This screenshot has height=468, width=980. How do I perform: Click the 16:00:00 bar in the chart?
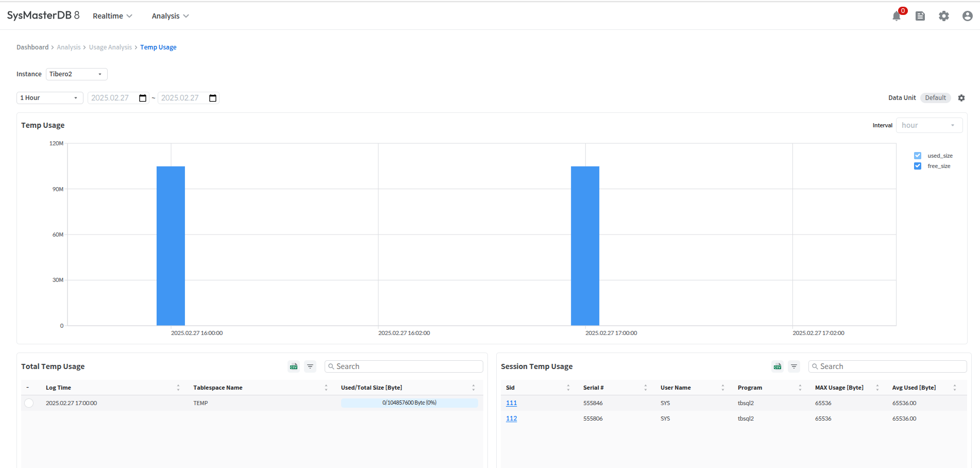[x=171, y=246]
